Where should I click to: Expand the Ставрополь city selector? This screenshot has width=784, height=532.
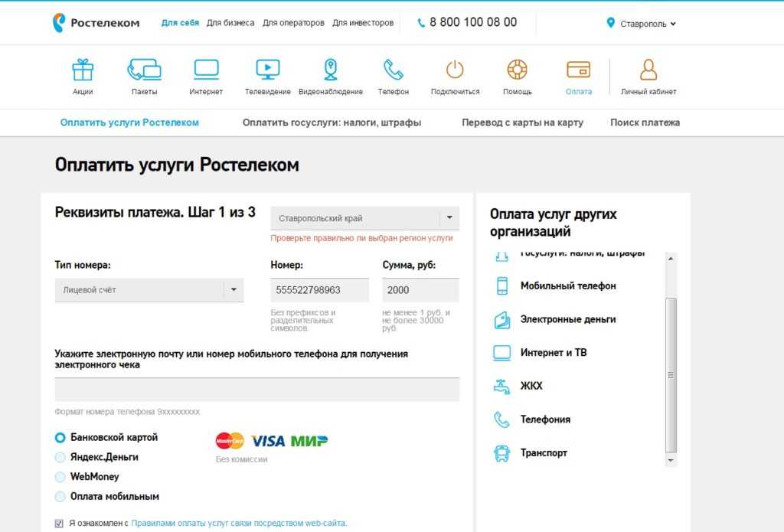coord(641,24)
